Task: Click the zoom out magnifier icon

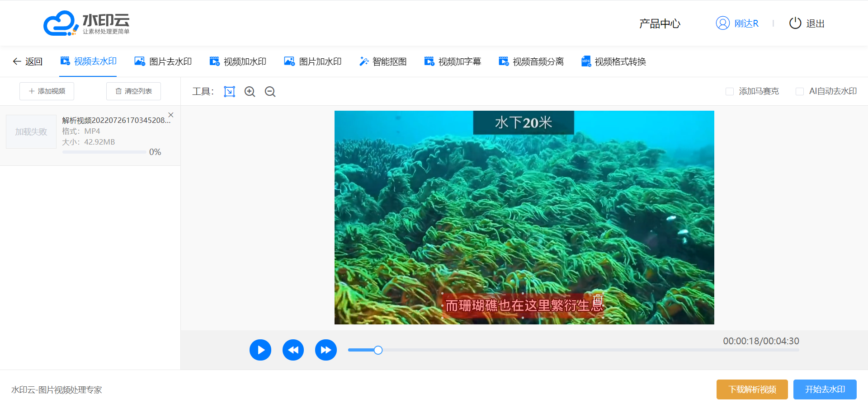Action: click(x=270, y=92)
